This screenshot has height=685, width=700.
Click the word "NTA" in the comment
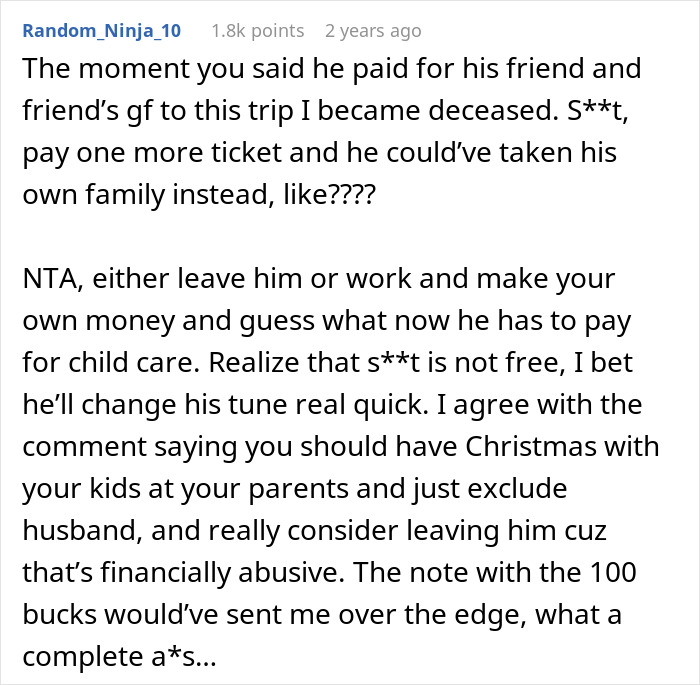click(x=49, y=277)
